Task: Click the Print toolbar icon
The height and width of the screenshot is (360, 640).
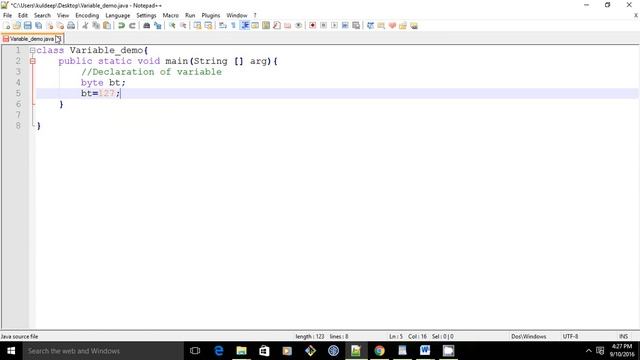Action: point(71,25)
